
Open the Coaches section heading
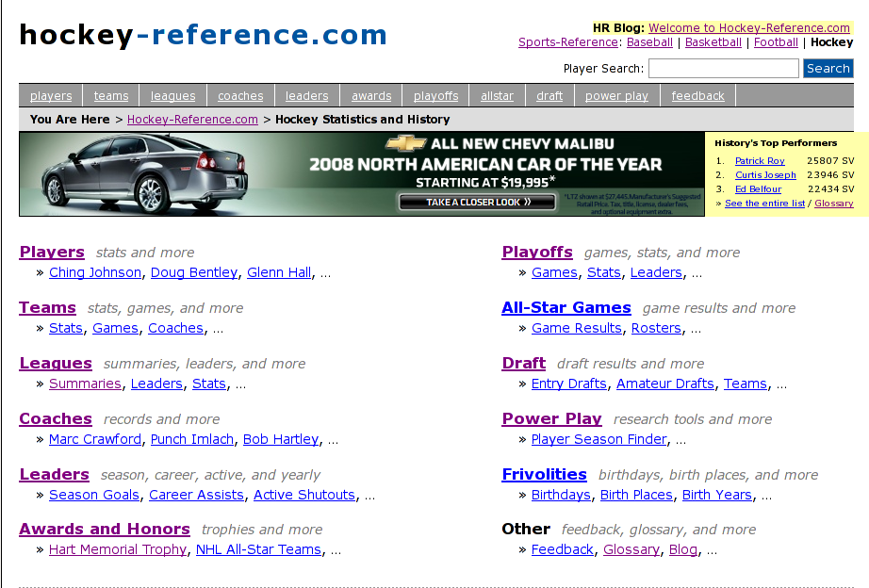tap(56, 418)
